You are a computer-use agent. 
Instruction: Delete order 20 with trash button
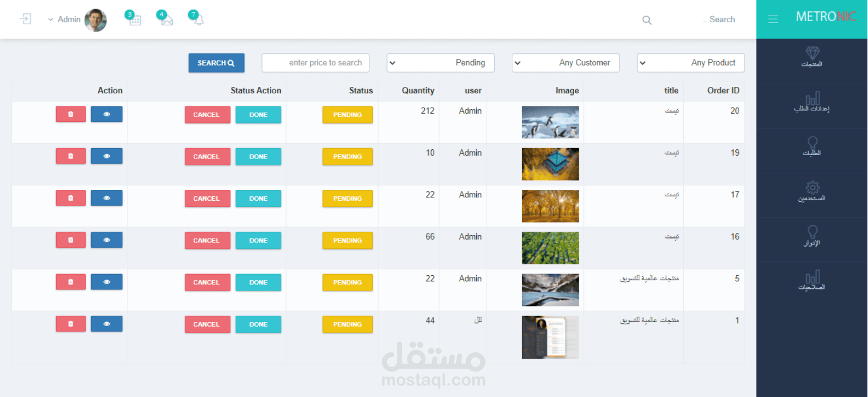point(71,114)
